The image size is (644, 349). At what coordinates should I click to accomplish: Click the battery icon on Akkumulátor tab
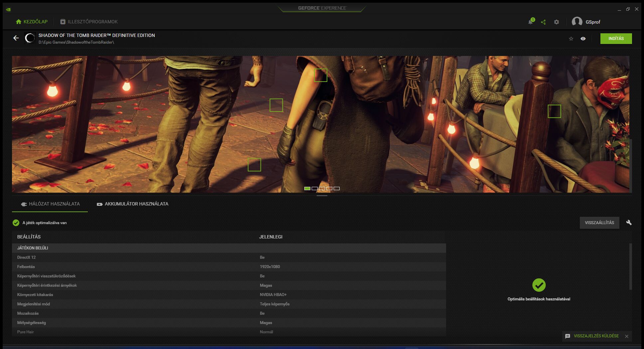[99, 204]
